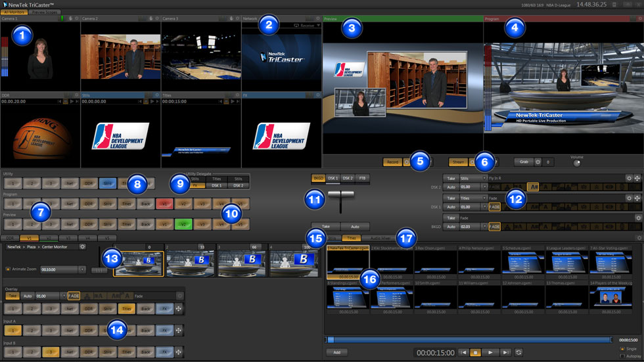Open media panel settings gear right of Audio Mixer tab
This screenshot has width=644, height=362.
(639, 238)
